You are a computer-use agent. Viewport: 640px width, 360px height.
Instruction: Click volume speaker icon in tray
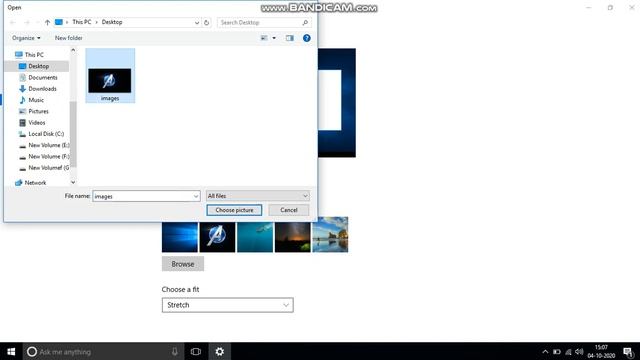click(x=579, y=351)
